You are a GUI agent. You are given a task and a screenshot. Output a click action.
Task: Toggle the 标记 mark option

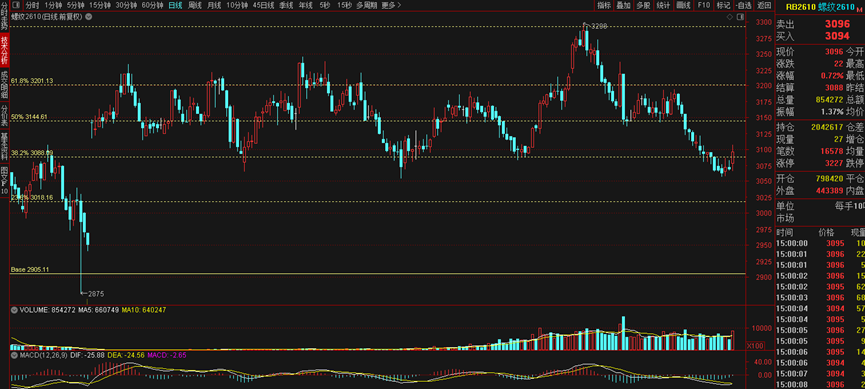coord(723,5)
